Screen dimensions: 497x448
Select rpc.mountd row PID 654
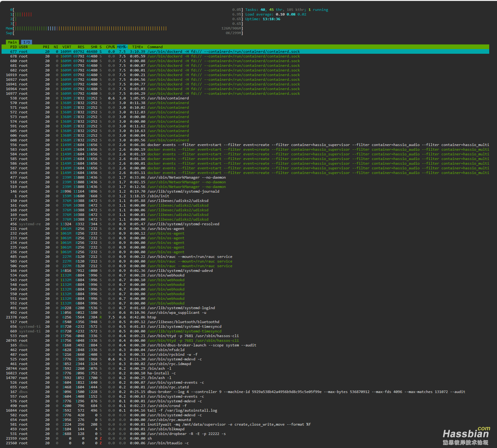[245, 420]
